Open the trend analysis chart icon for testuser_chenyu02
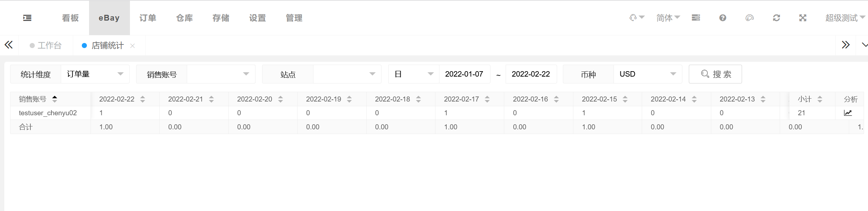868x211 pixels. coord(848,113)
